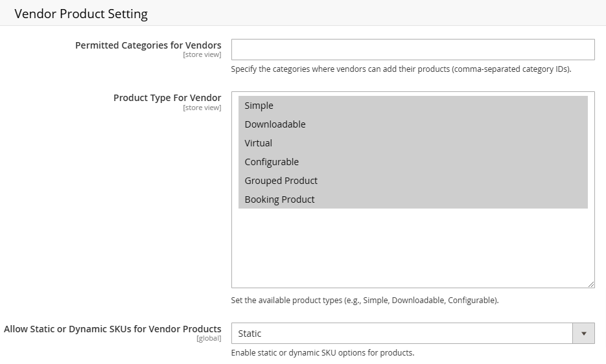Click Allow Static or Dynamic SKUs label
Screen dimensions: 606x364
(113, 329)
